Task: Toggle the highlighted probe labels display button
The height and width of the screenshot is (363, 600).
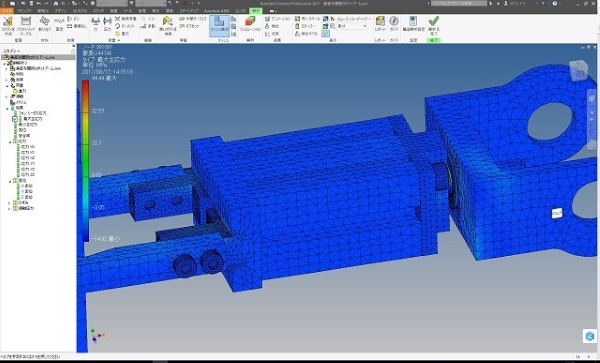Action: [x=325, y=34]
